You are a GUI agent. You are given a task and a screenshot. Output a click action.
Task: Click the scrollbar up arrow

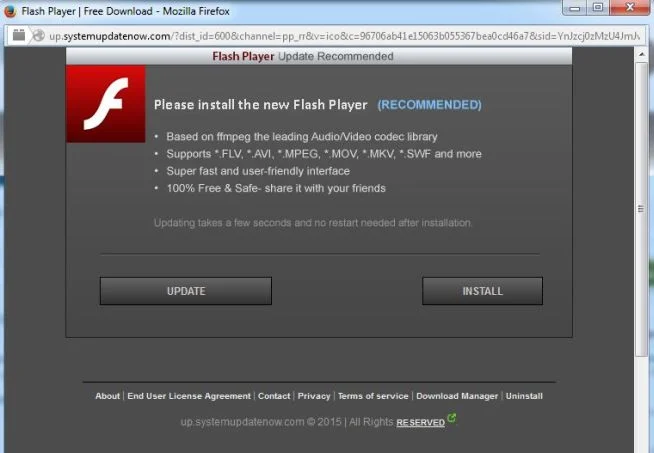pyautogui.click(x=641, y=55)
